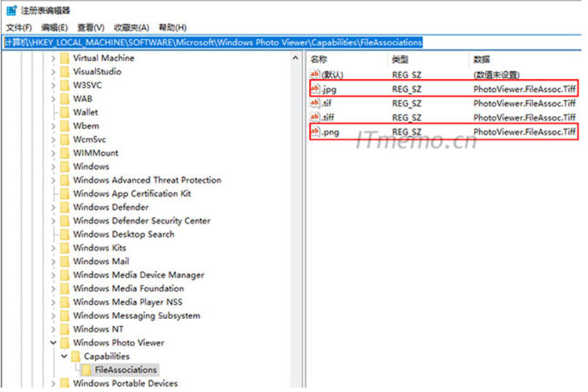Click the .tif row data PhotoViewer.FileAssoc.Tiff

point(524,103)
